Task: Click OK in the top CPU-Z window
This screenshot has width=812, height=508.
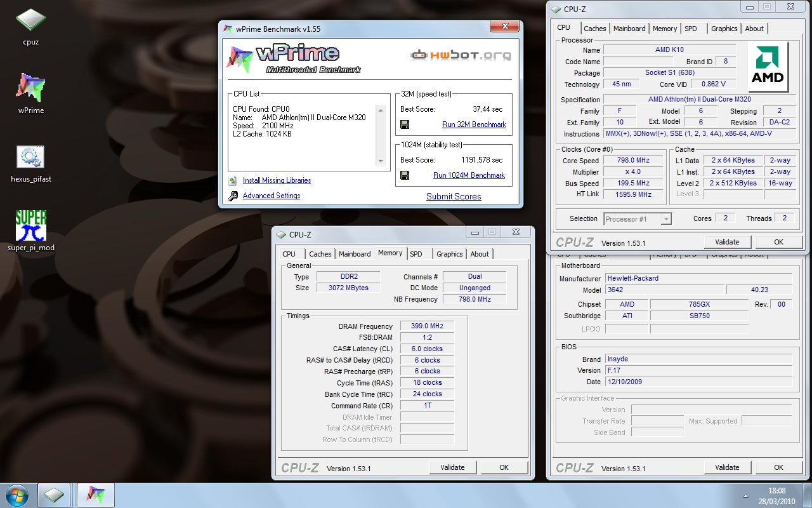Action: tap(778, 242)
